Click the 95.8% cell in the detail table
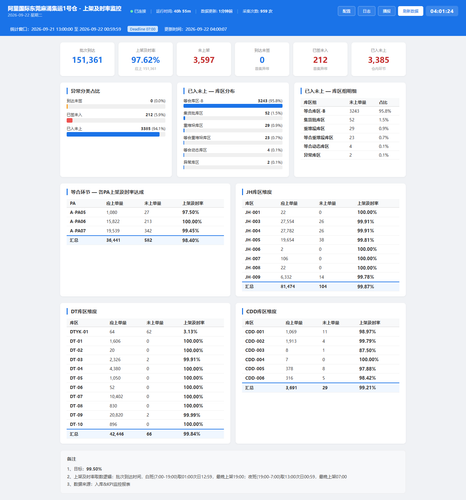This screenshot has width=466, height=500. click(x=385, y=111)
